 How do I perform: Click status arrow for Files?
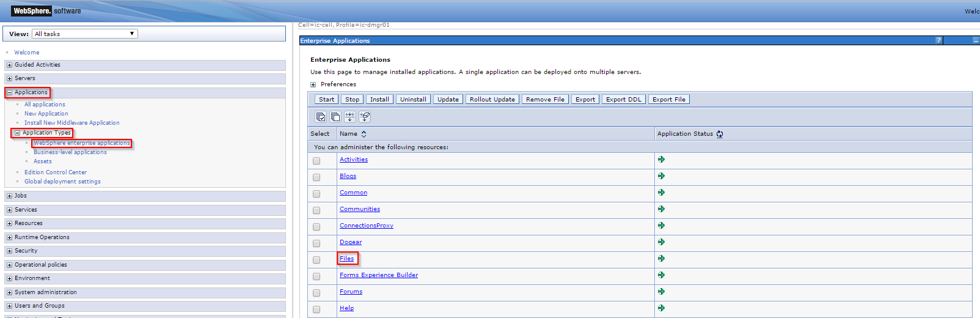pos(661,258)
